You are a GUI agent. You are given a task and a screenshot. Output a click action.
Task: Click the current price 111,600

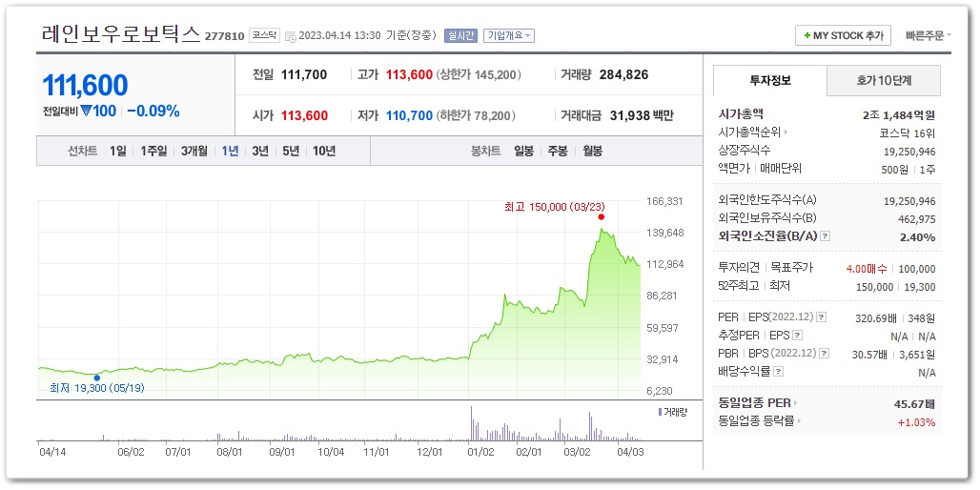pos(85,86)
